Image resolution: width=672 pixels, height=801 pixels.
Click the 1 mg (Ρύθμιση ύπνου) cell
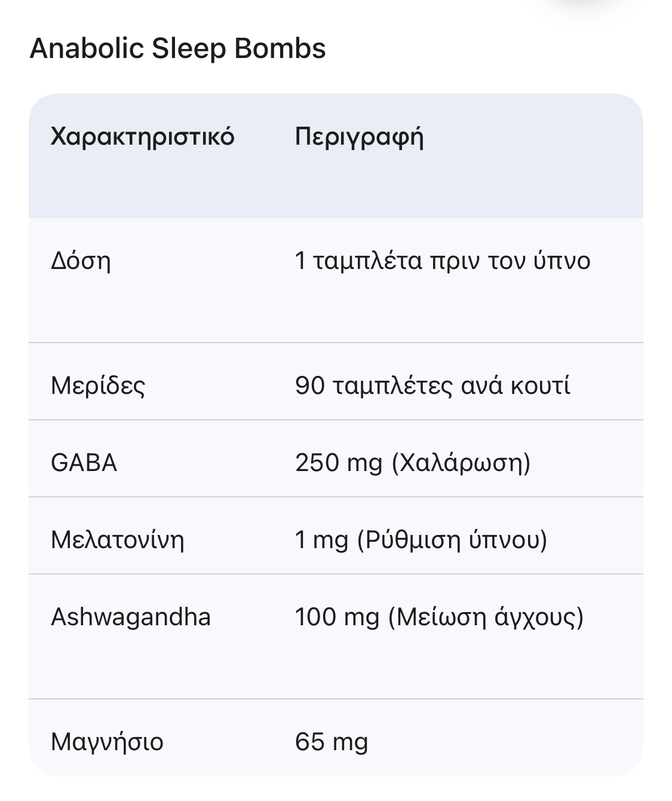pos(421,540)
